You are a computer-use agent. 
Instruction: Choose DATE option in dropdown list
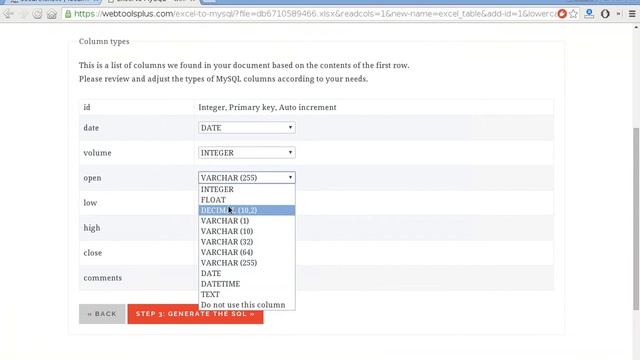pos(247,273)
